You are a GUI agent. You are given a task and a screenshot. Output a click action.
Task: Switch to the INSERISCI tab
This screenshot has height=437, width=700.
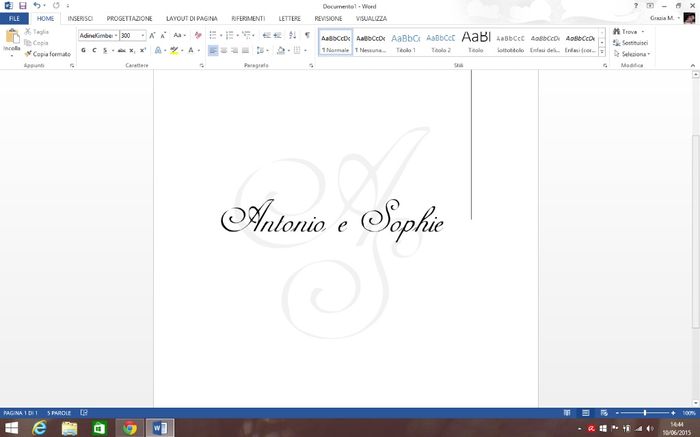click(x=81, y=18)
